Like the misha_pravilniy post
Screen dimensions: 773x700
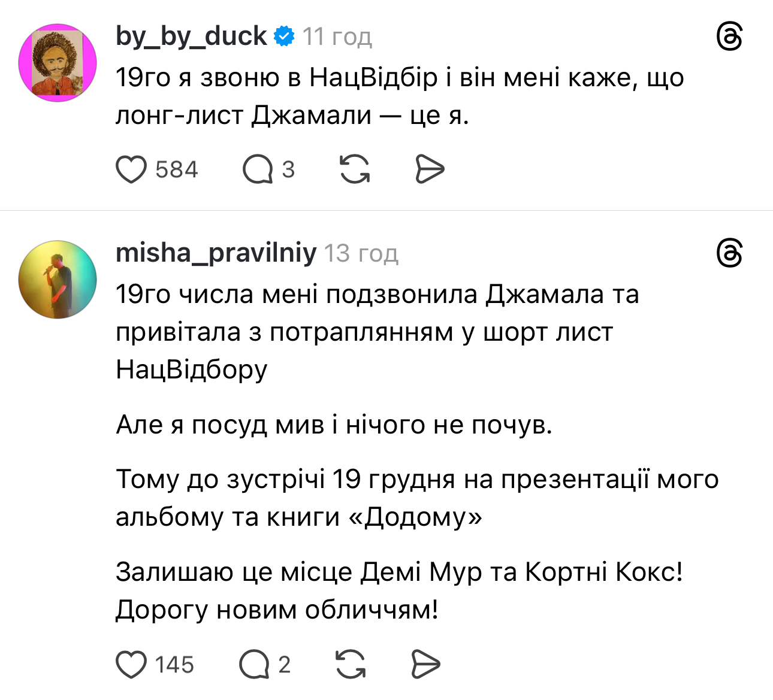(x=131, y=665)
